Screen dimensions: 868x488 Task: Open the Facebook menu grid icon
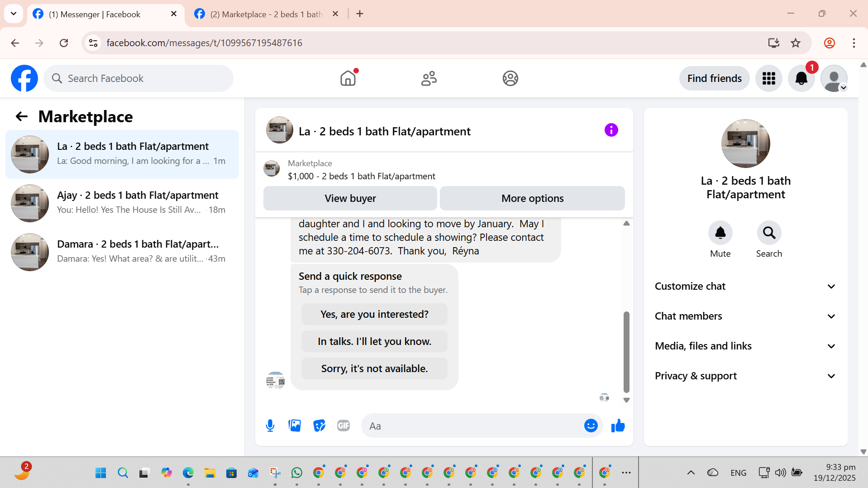click(x=768, y=78)
